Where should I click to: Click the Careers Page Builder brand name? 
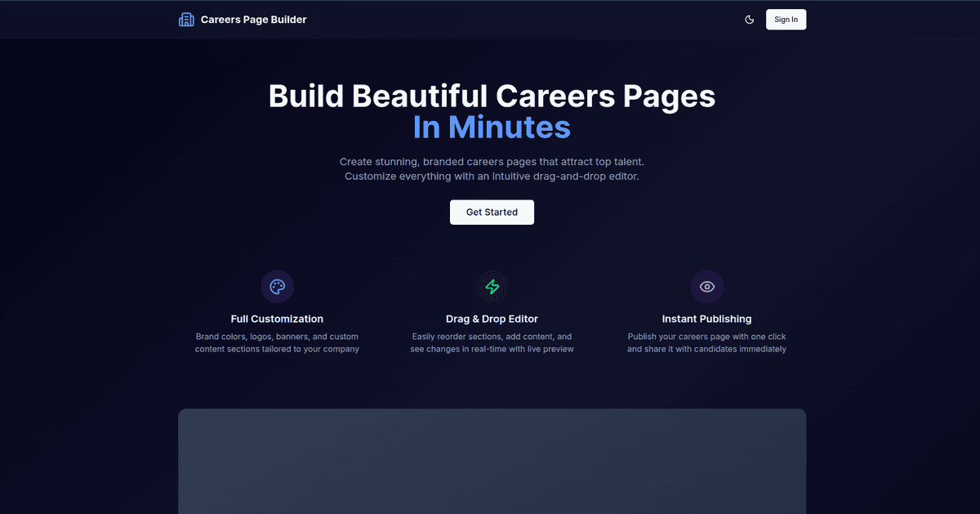252,19
